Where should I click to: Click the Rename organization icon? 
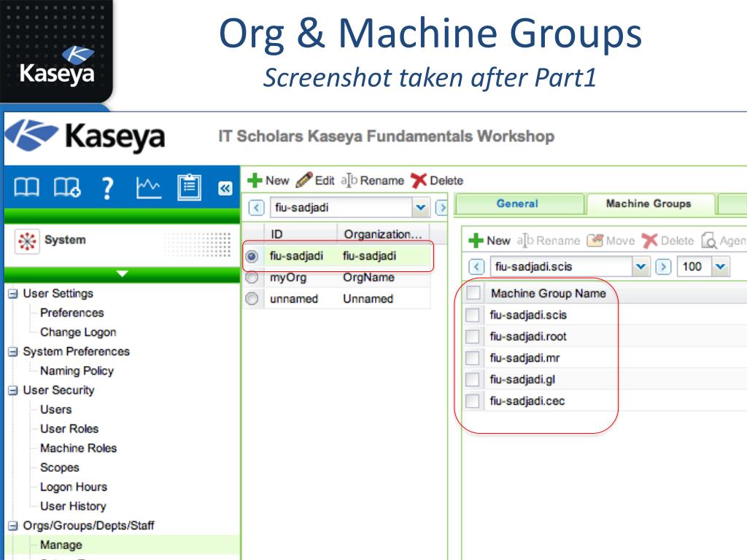pyautogui.click(x=349, y=181)
